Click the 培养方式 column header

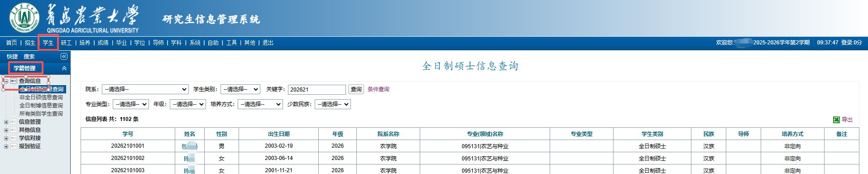(x=792, y=134)
